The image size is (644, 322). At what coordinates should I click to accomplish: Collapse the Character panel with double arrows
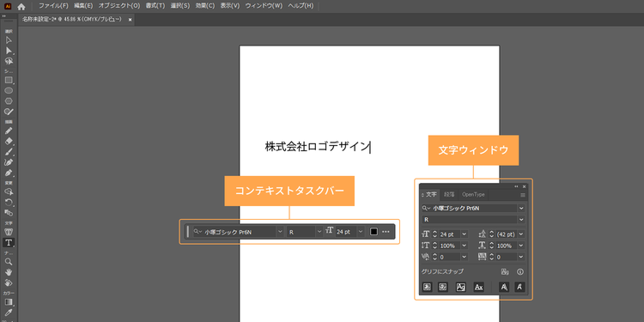click(516, 186)
